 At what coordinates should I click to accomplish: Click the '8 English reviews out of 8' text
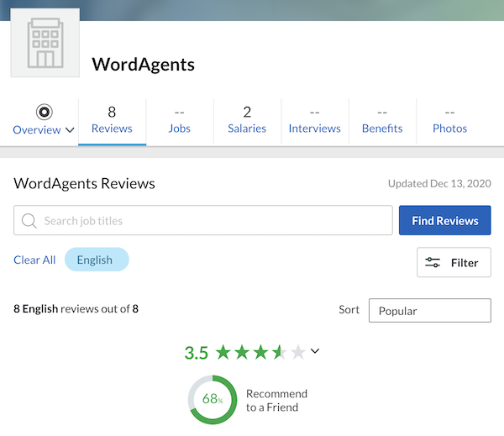(76, 308)
